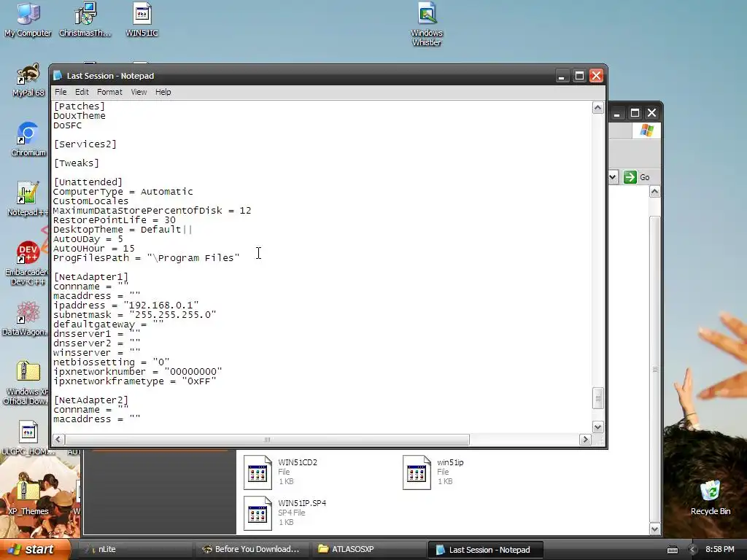Open Notepad File menu
This screenshot has width=747, height=560.
pyautogui.click(x=61, y=92)
